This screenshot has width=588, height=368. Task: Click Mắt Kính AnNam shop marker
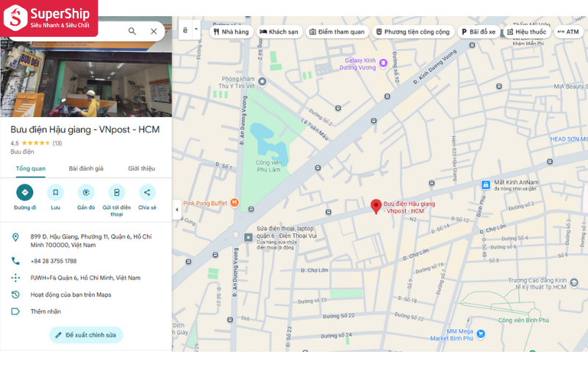tap(486, 185)
